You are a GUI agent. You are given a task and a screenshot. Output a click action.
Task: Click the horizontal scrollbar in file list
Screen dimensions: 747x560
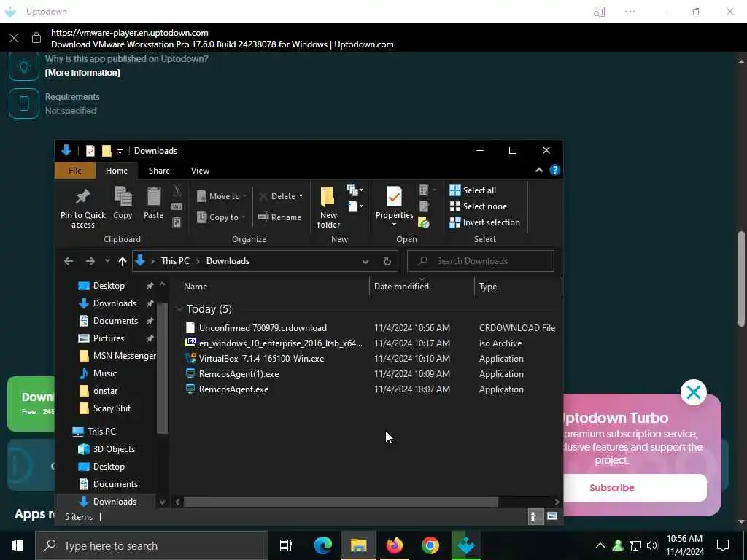341,502
